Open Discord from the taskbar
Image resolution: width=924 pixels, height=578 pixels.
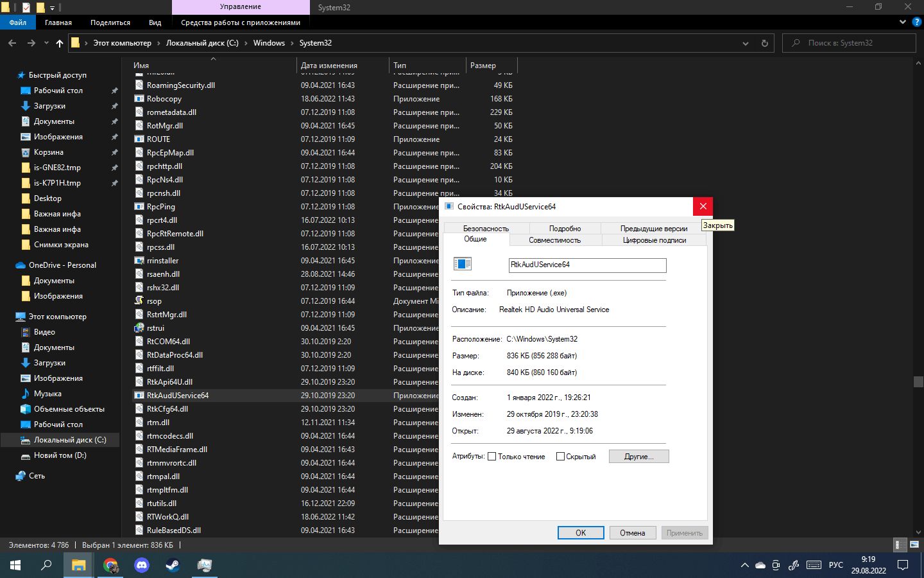(142, 565)
